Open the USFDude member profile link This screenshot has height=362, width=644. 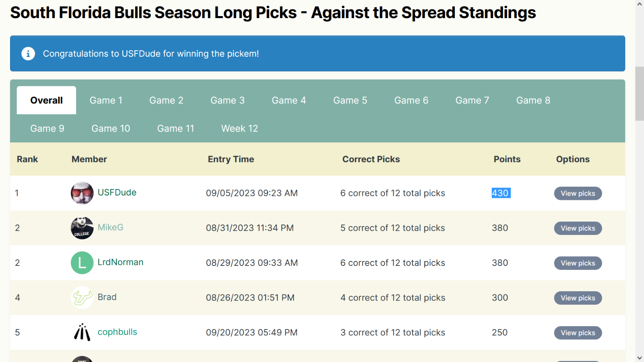pyautogui.click(x=117, y=193)
